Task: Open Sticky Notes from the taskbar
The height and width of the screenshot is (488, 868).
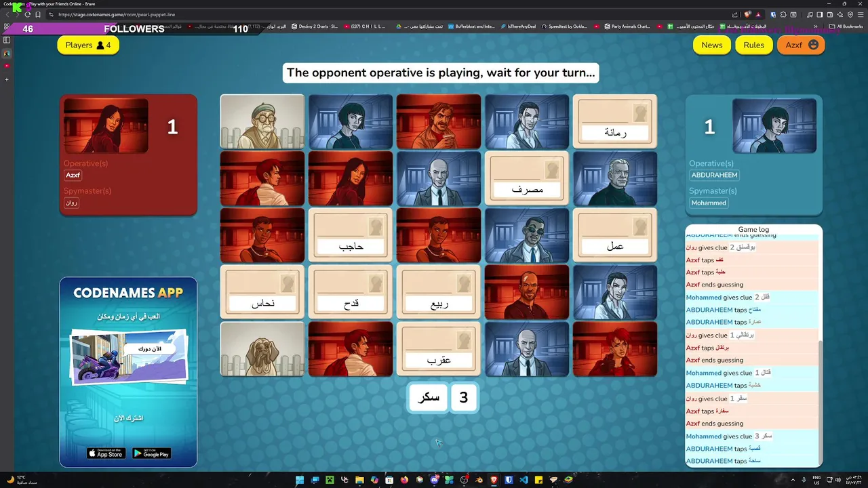Action: point(538,480)
